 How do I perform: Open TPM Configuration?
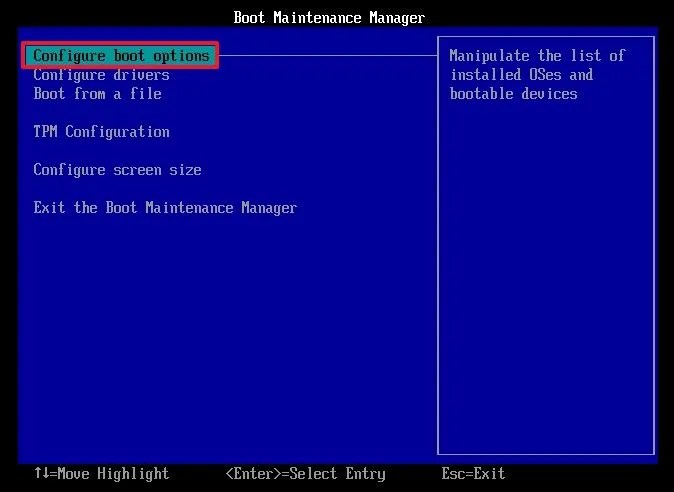(101, 131)
